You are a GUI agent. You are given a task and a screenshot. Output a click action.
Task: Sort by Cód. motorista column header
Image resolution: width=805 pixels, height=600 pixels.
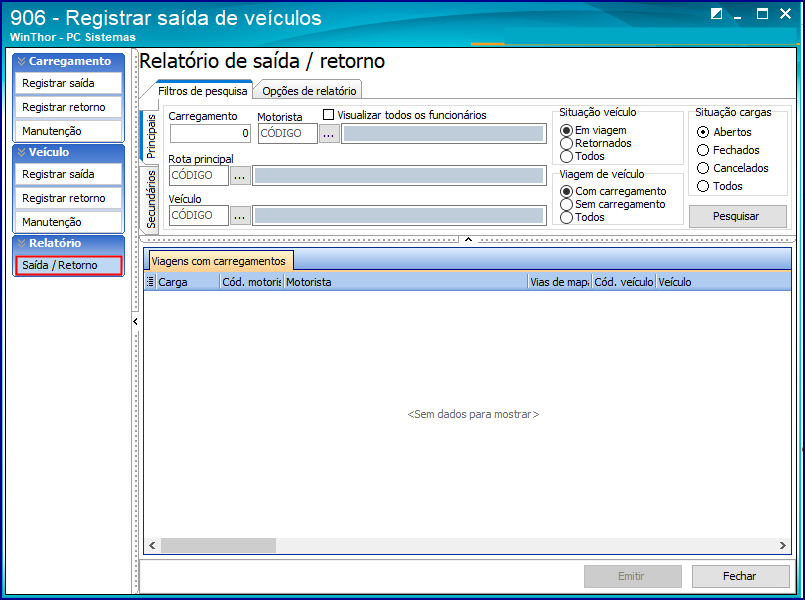(x=252, y=282)
